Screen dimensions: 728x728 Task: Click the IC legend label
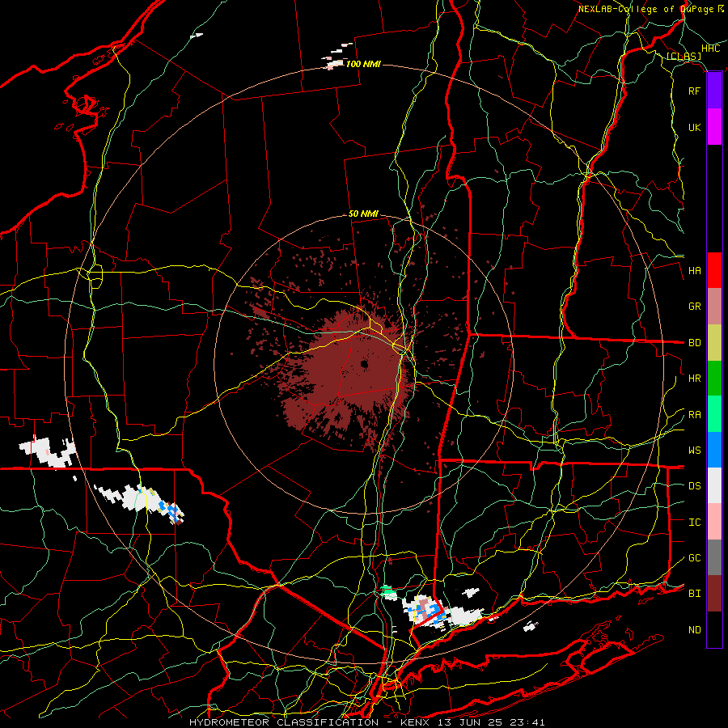pos(694,523)
